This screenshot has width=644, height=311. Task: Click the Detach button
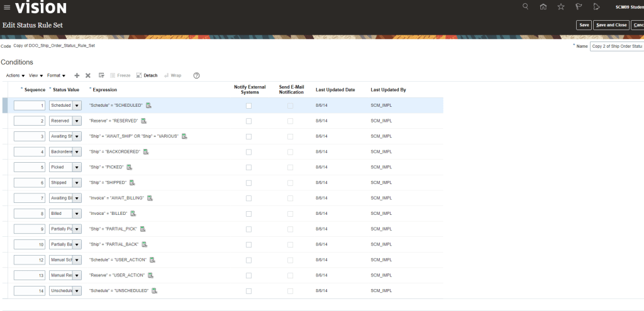(x=147, y=75)
